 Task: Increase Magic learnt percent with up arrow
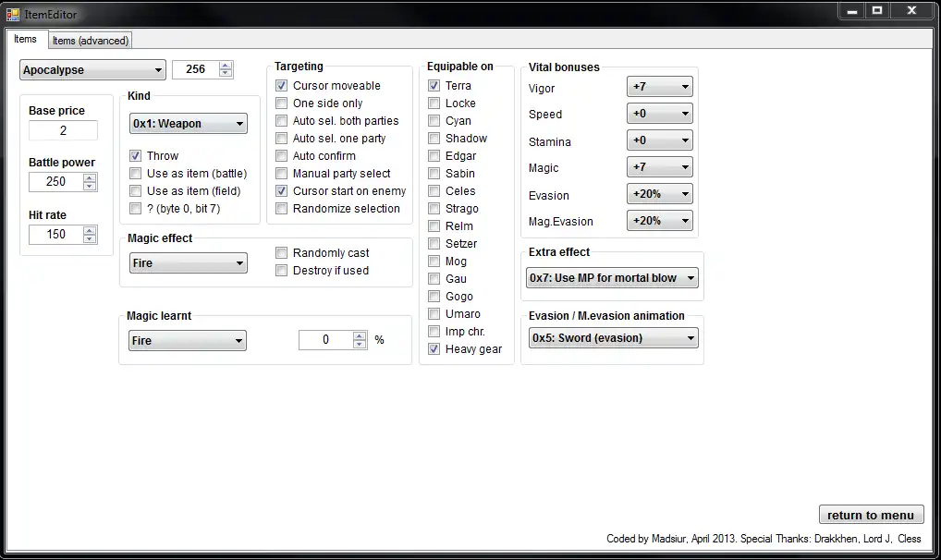(x=360, y=336)
